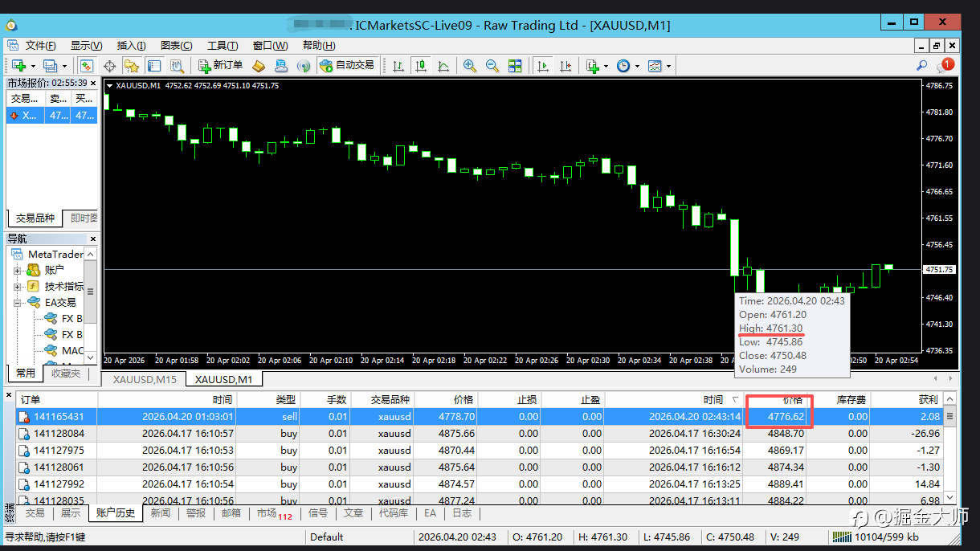Open the notifications bubble with red badge
Image resolution: width=980 pixels, height=551 pixels.
click(946, 65)
